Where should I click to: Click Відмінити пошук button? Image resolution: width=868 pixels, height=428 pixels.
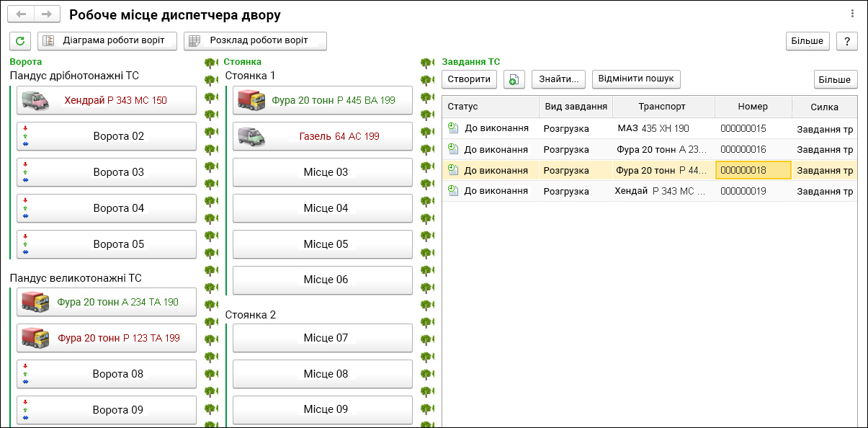click(636, 79)
